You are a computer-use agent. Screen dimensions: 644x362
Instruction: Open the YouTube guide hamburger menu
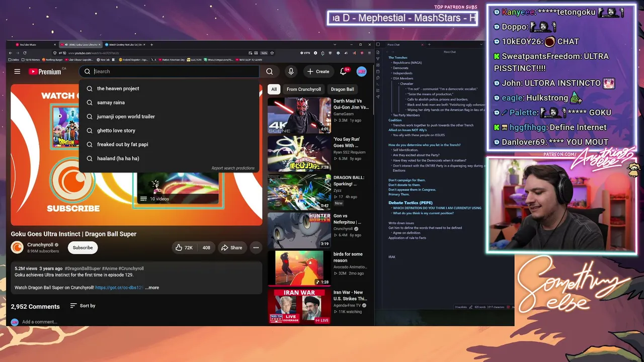coord(17,71)
